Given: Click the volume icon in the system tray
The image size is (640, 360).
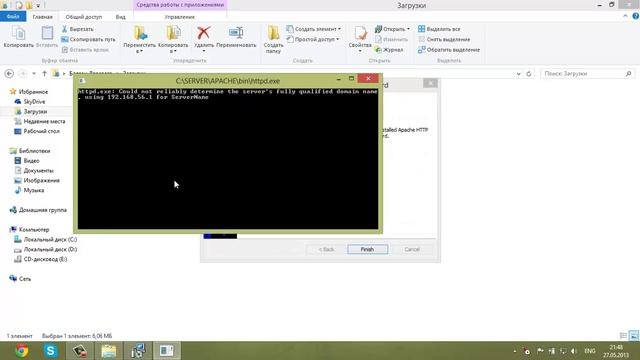Looking at the screenshot, I should tap(573, 351).
